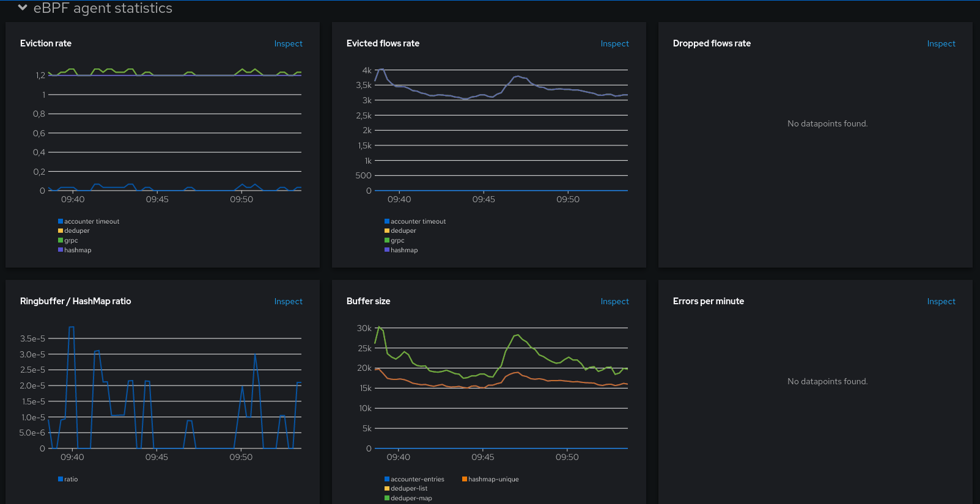Click 'accounter-entries' legend label
This screenshot has height=504, width=980.
[418, 480]
